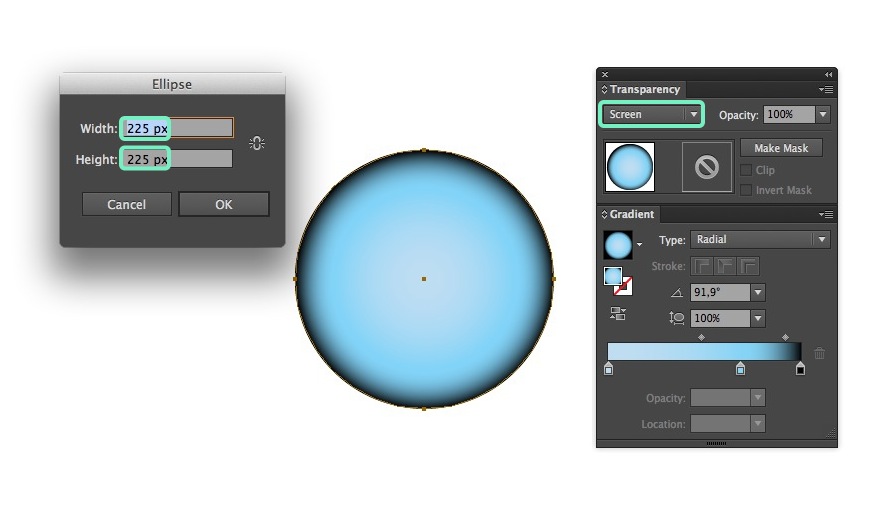Open the gradient presets arrow beside swatch
The image size is (887, 510).
(639, 245)
